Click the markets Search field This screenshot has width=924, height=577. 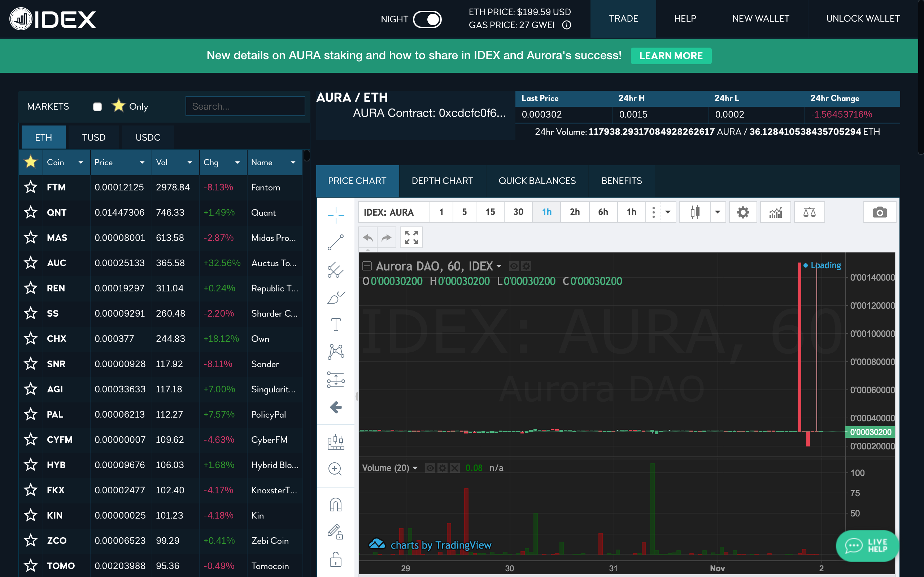click(245, 106)
